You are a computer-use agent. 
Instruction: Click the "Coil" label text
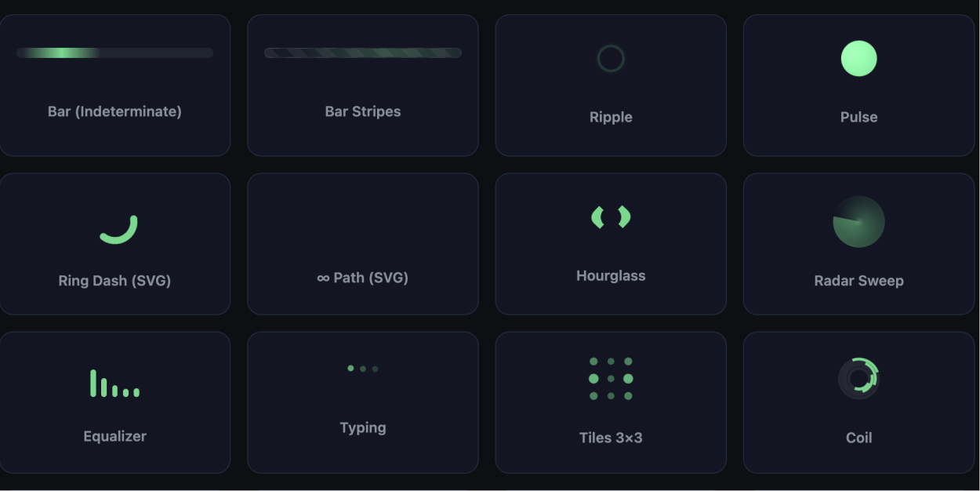[858, 438]
